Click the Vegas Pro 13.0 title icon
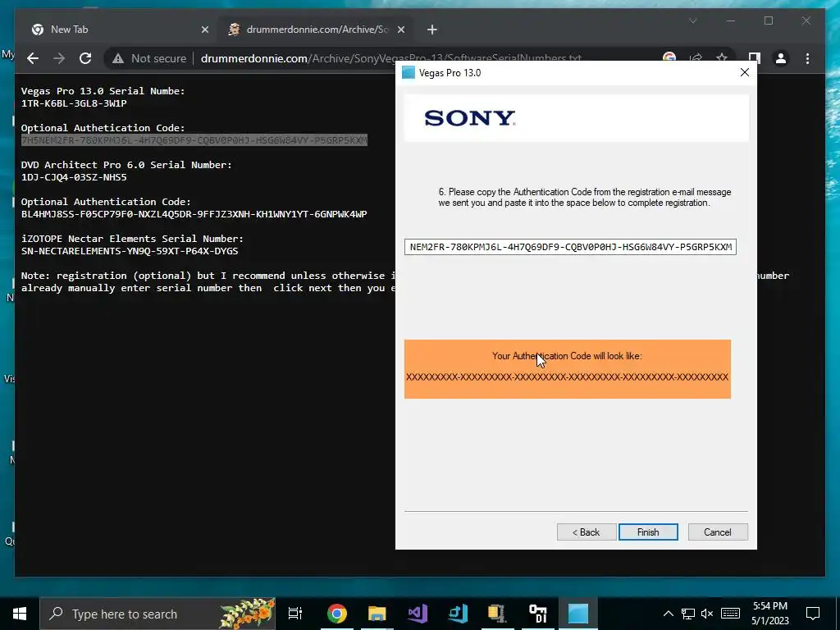Image resolution: width=840 pixels, height=630 pixels. click(409, 72)
